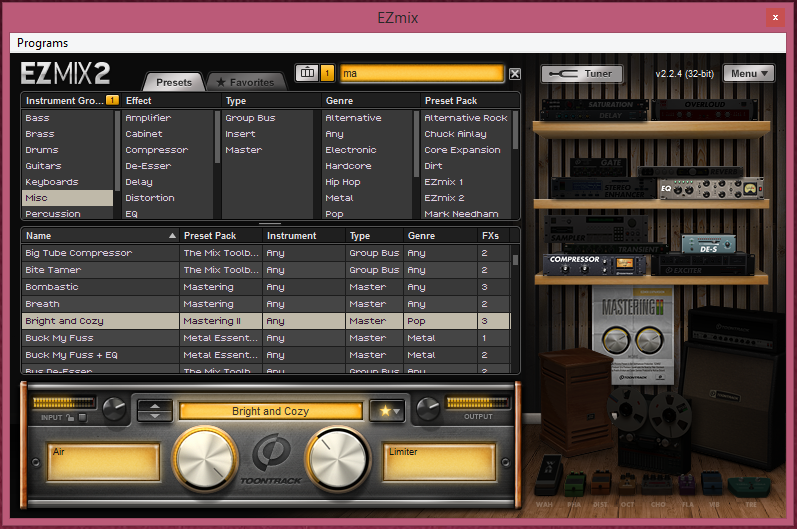This screenshot has height=529, width=797.
Task: Filter by Master type
Action: pyautogui.click(x=268, y=150)
